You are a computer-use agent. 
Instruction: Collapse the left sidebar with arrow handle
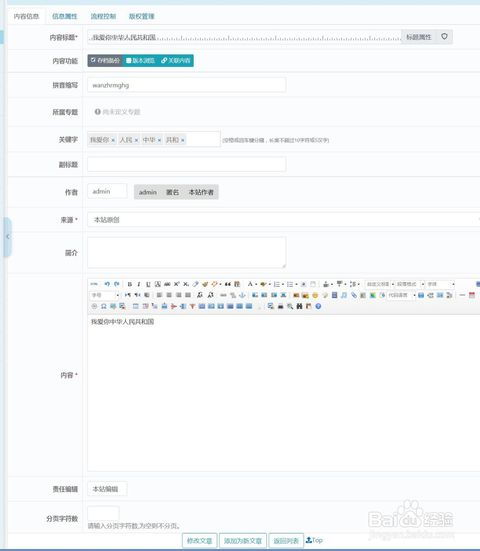[x=7, y=237]
